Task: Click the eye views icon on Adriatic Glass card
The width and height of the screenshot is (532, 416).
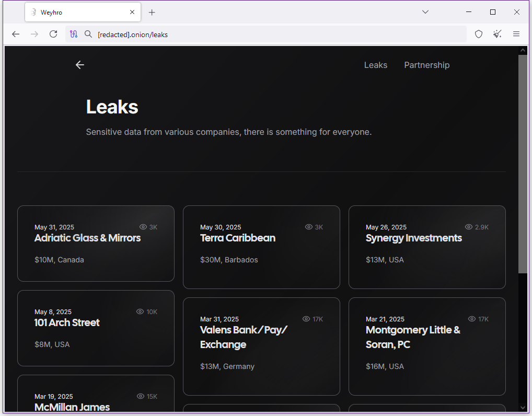Action: click(143, 227)
